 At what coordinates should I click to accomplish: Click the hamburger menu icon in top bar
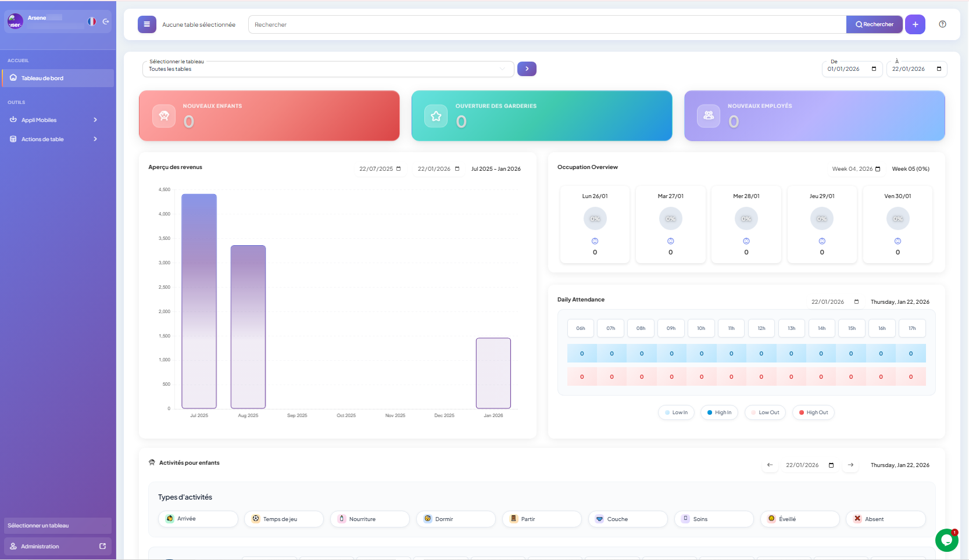coord(146,24)
